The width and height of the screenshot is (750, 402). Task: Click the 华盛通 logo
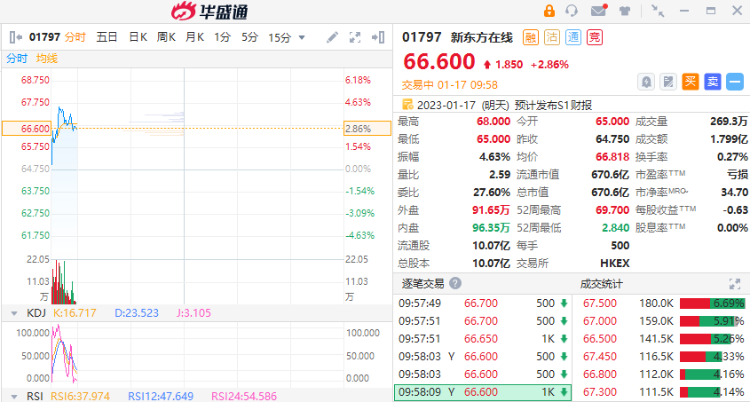coord(209,11)
